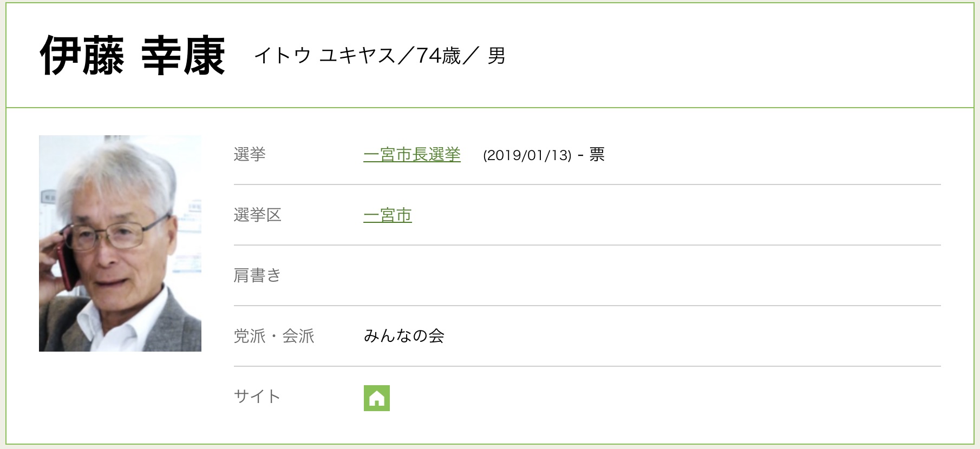Open the candidate's website via home icon
The height and width of the screenshot is (449, 980).
(376, 398)
